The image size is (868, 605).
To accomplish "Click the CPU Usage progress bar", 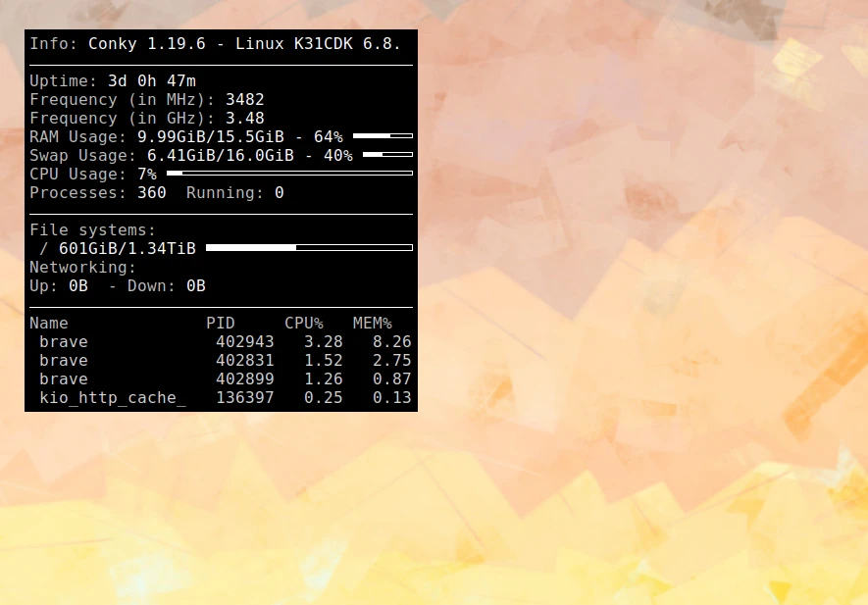I will (x=289, y=174).
